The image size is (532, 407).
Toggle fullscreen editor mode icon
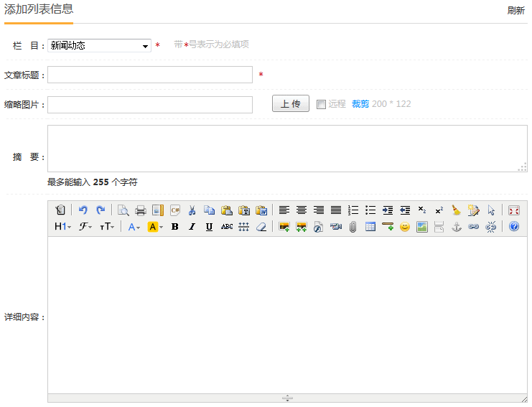point(514,210)
